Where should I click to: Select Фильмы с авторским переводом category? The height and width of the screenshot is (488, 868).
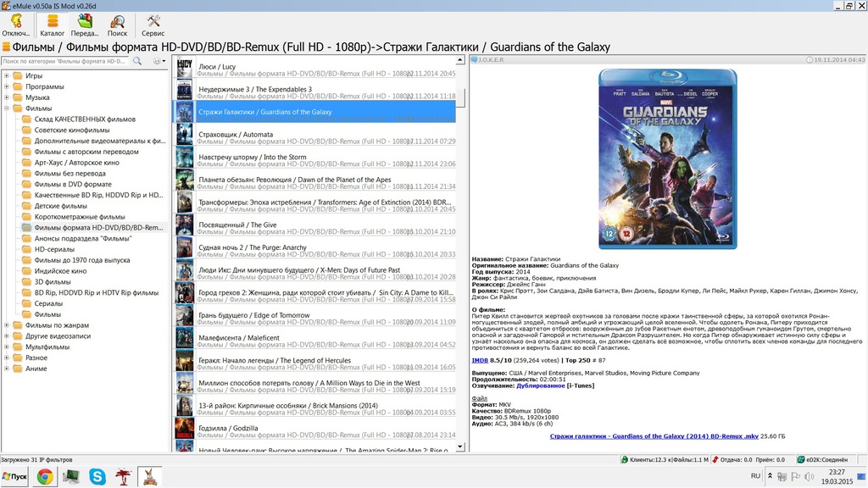(86, 152)
